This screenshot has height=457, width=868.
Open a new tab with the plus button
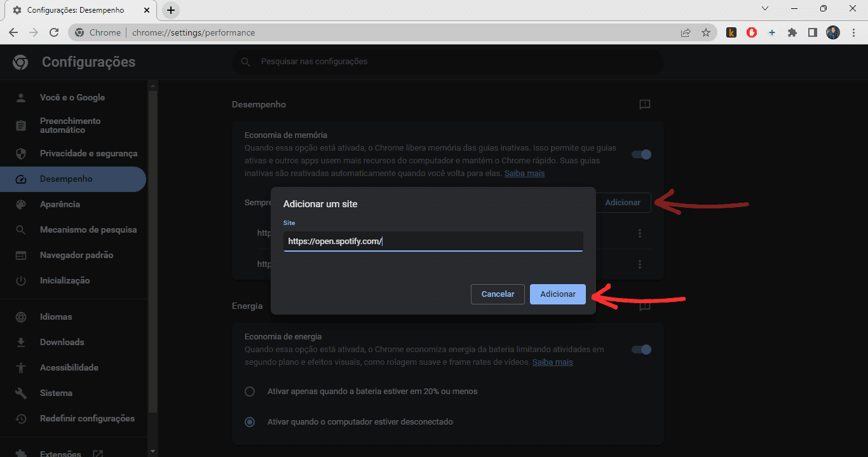click(x=171, y=10)
